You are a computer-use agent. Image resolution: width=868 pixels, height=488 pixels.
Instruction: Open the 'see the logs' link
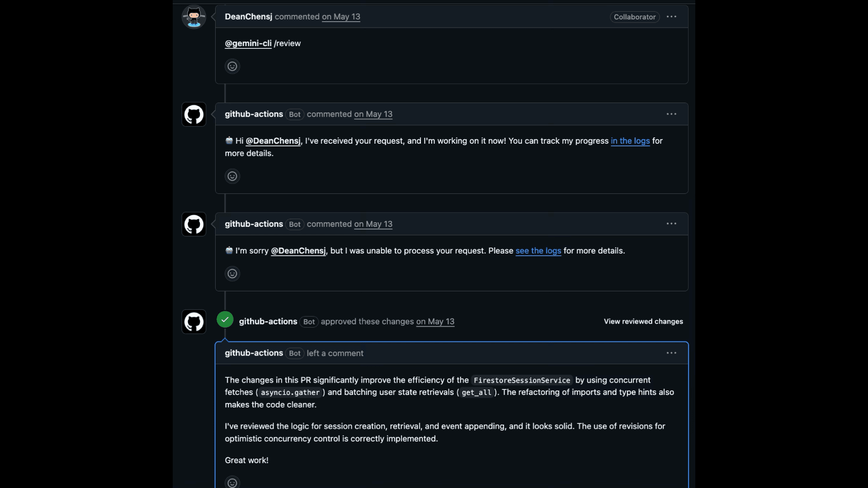[538, 251]
